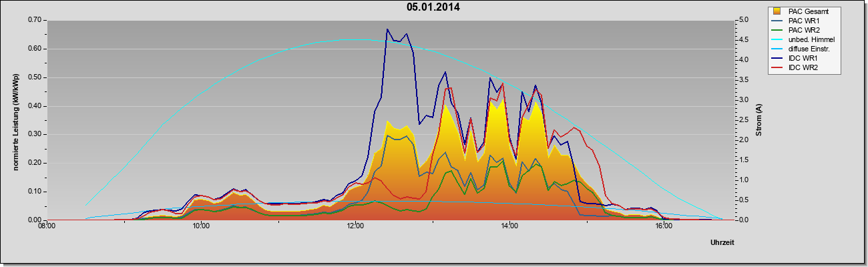
Task: Click the diffuse Einstr. legend line marker
Action: [x=777, y=49]
